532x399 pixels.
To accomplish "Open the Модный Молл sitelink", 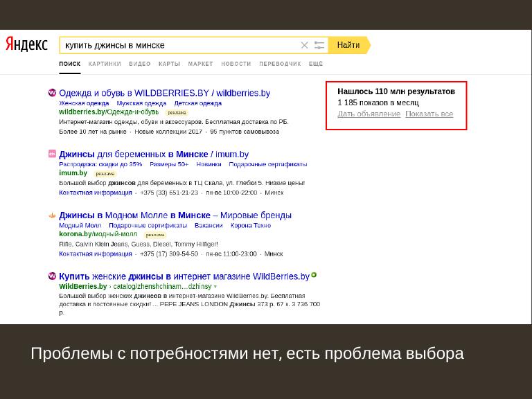I will (80, 225).
